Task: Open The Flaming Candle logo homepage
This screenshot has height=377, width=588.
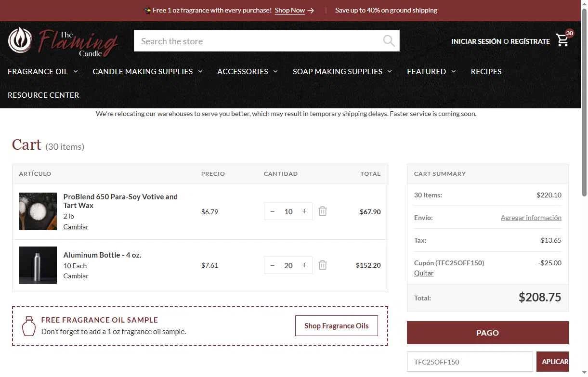Action: point(63,41)
